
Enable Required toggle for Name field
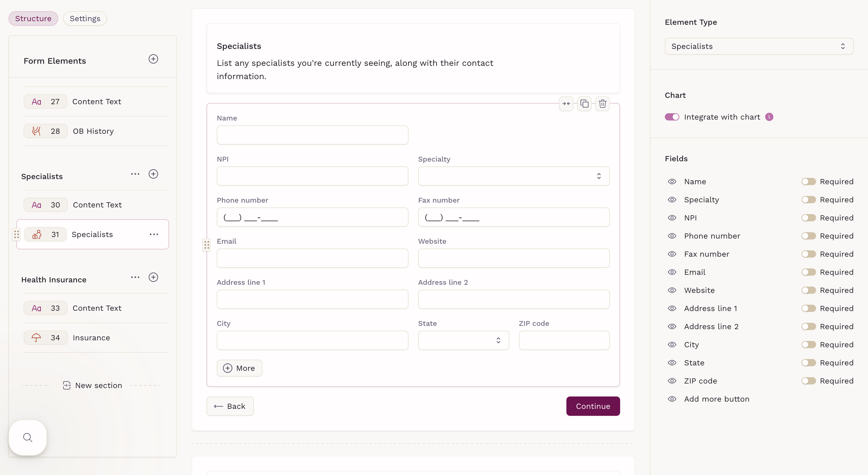pyautogui.click(x=808, y=182)
